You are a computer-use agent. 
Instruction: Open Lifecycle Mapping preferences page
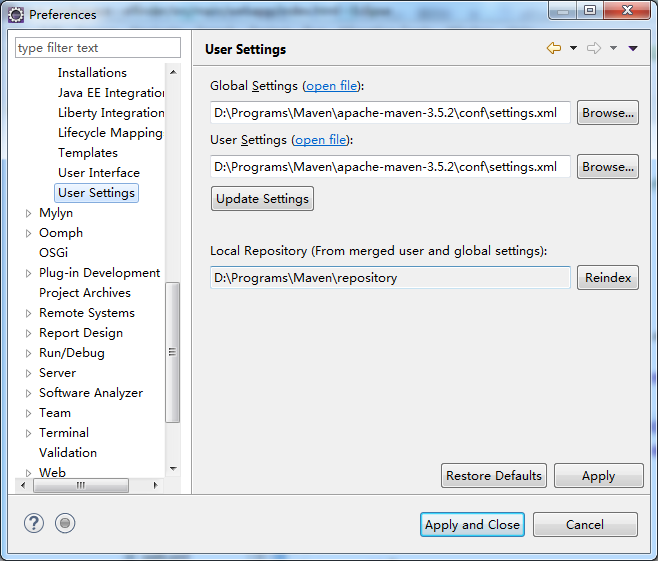point(110,133)
